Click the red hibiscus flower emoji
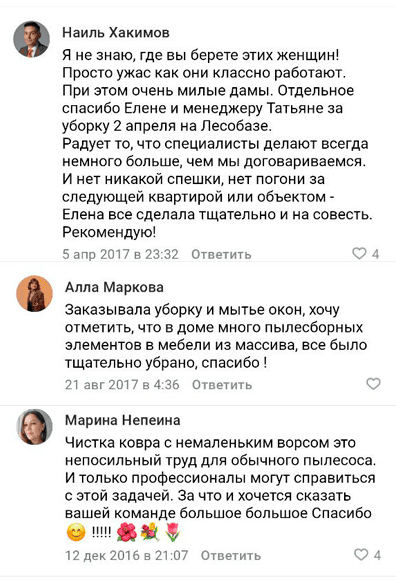The image size is (396, 580). click(126, 533)
